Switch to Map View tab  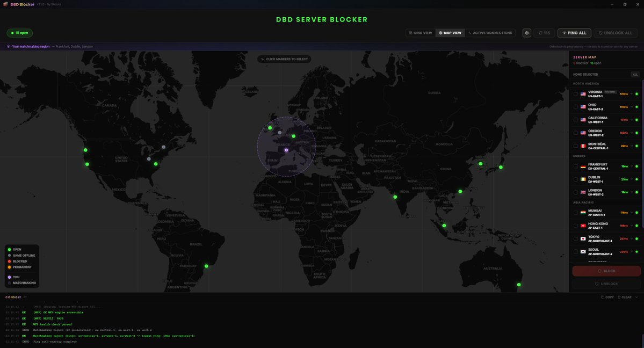(x=450, y=33)
